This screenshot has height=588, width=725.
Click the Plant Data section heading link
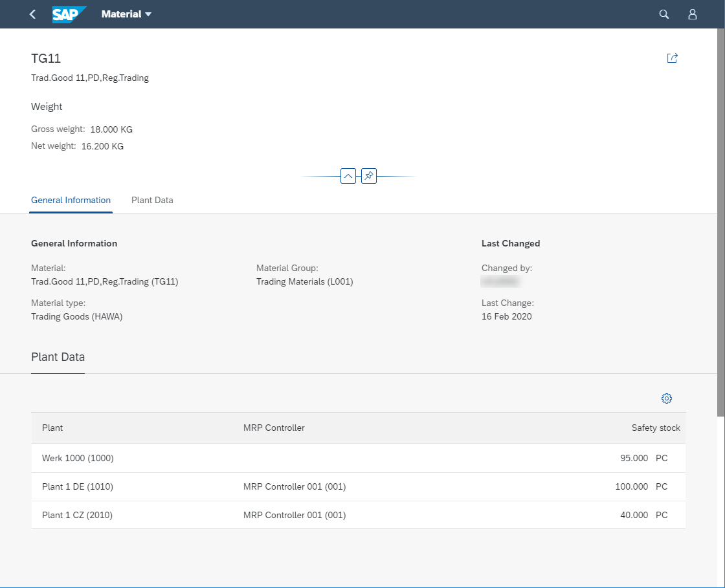(x=58, y=356)
